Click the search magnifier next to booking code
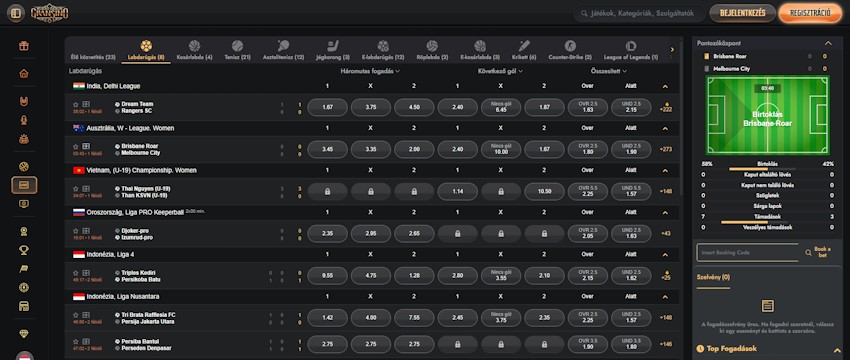This screenshot has height=360, width=850. [808, 253]
